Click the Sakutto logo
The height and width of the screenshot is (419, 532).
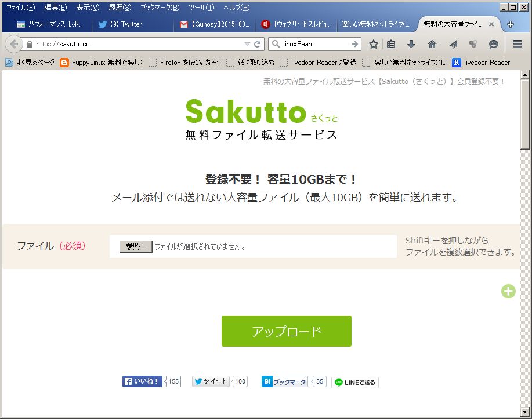262,119
